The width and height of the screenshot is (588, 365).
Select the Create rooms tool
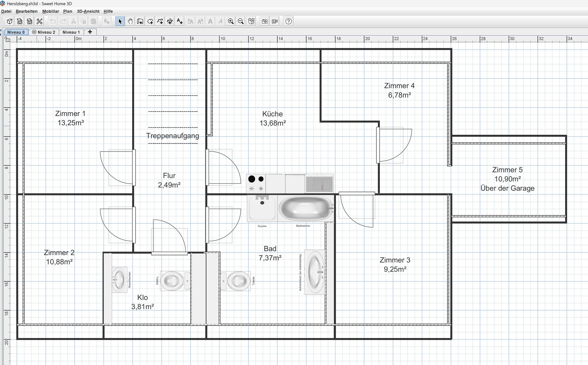coord(150,21)
